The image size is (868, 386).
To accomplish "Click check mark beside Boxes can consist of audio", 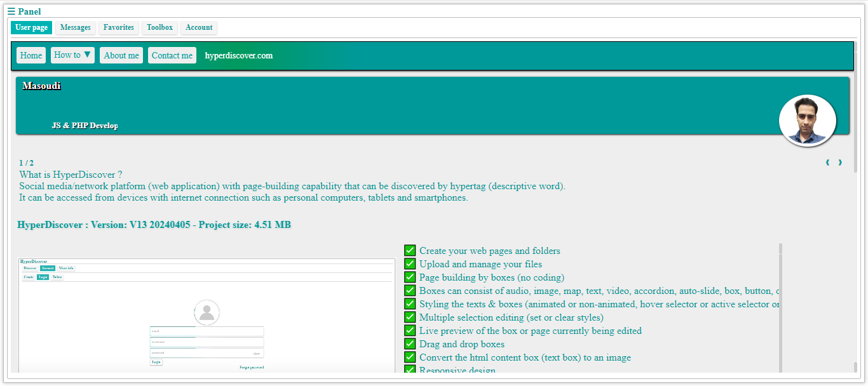I will tap(410, 290).
